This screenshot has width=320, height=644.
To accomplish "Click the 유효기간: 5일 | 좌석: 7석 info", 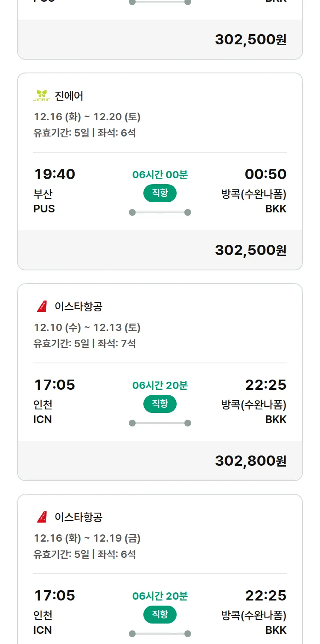I will [84, 343].
